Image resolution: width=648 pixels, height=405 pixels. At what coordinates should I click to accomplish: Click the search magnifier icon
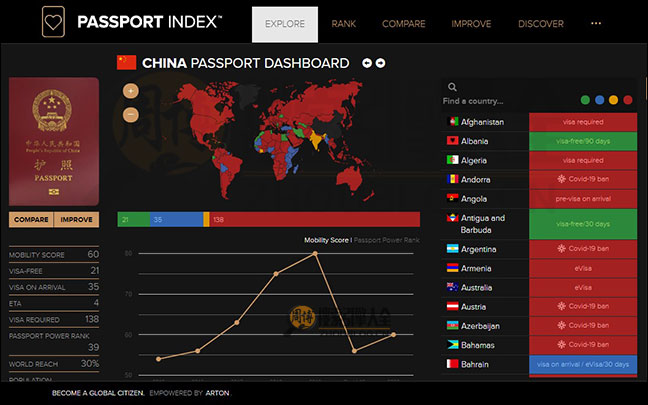point(452,87)
